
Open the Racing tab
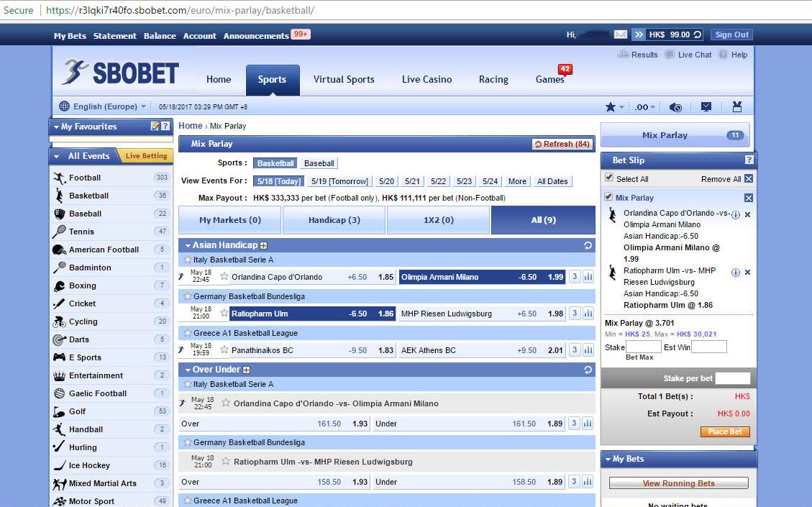point(493,79)
